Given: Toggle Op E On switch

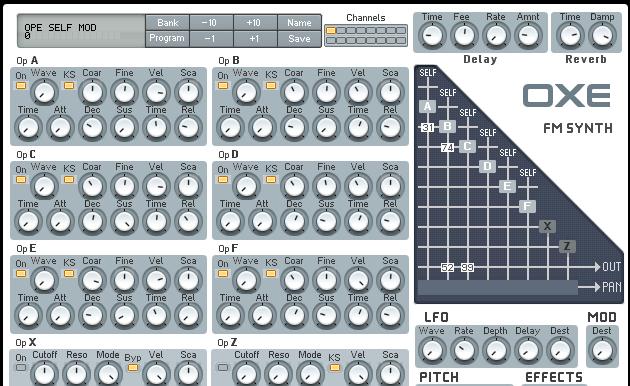Looking at the screenshot, I should [21, 273].
